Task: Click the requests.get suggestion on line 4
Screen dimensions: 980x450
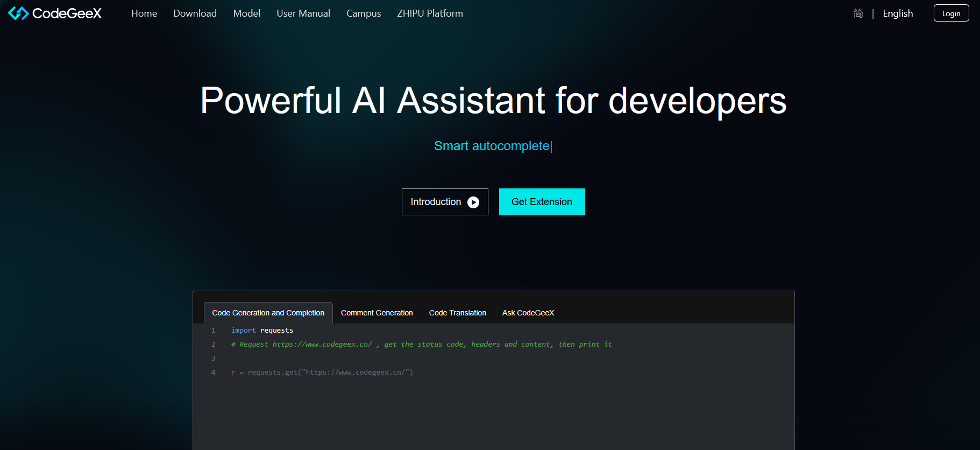Action: [x=322, y=372]
